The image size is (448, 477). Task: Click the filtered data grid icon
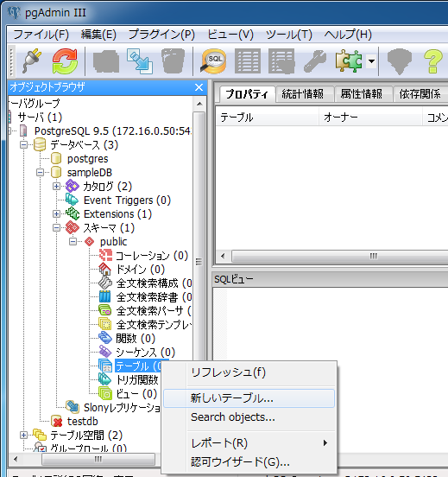click(x=281, y=61)
